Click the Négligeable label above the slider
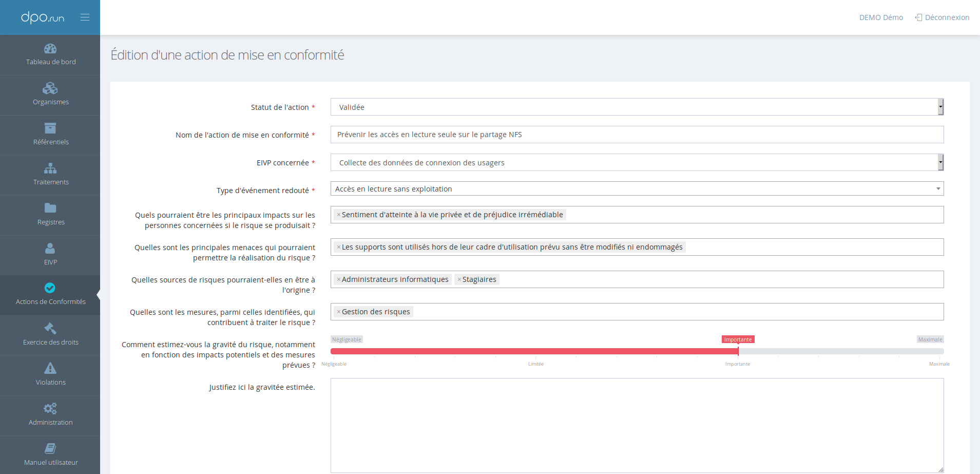The width and height of the screenshot is (980, 474). (x=347, y=339)
